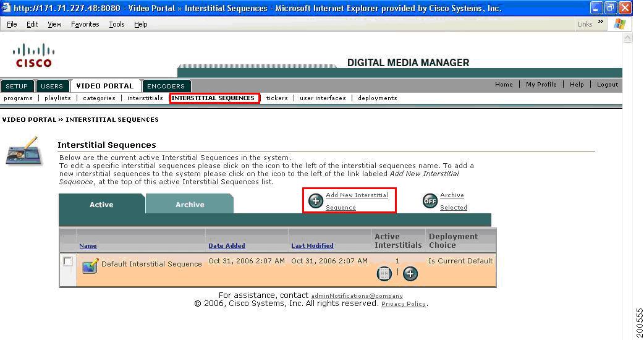Click the VIDEO PORTAL » INTERSTITIAL SEQUENCES breadcrumb
Image resolution: width=644 pixels, height=340 pixels.
pos(80,119)
